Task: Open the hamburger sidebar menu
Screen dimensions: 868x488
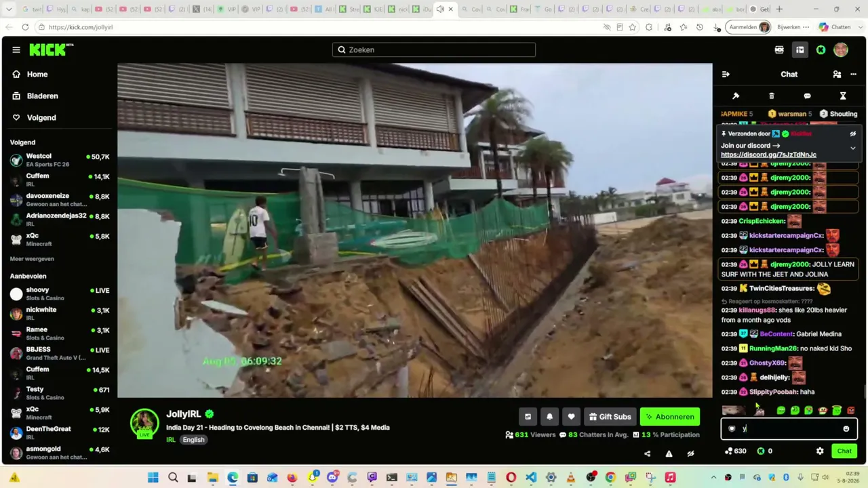Action: coord(16,49)
